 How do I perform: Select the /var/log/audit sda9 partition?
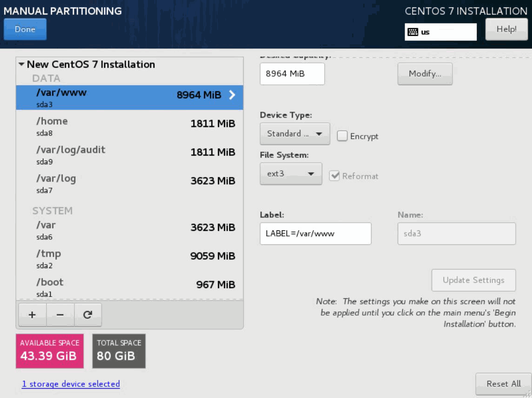130,155
